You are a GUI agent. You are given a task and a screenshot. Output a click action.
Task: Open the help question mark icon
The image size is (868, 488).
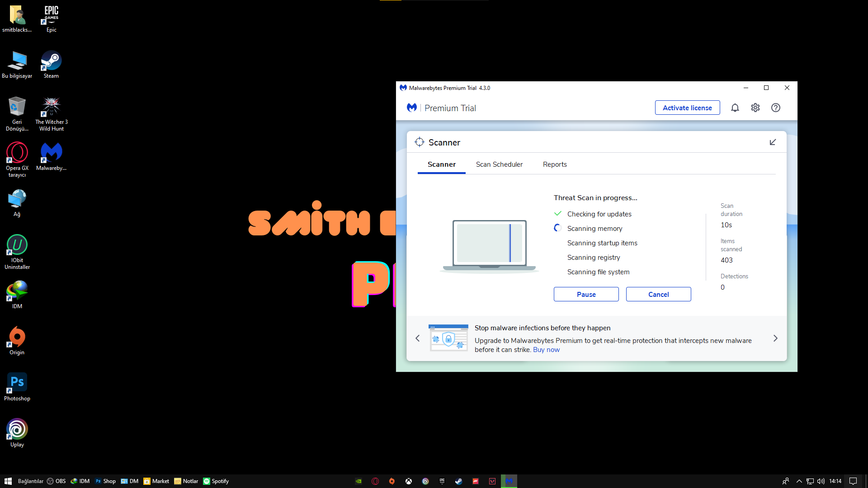(776, 108)
